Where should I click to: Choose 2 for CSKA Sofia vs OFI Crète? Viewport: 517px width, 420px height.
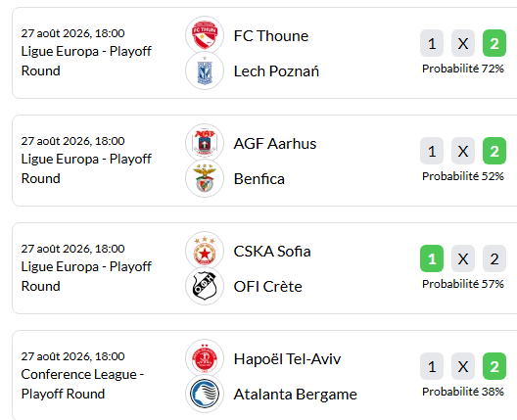(x=494, y=258)
